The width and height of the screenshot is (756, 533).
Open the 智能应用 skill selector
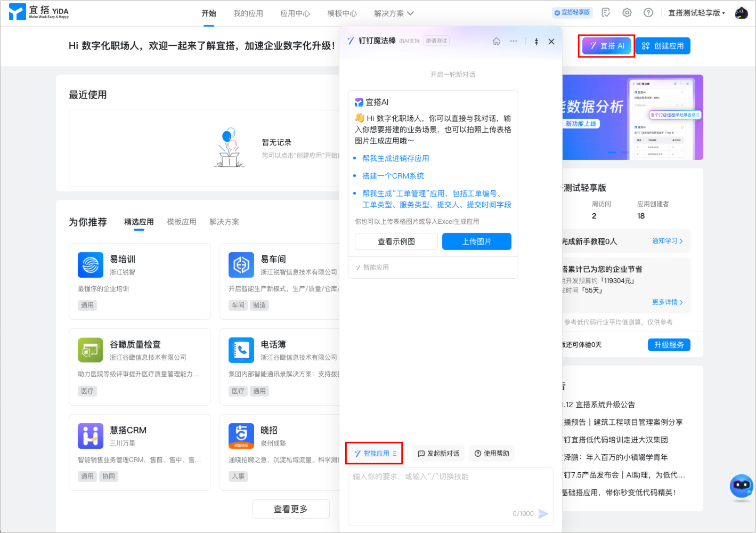(375, 454)
